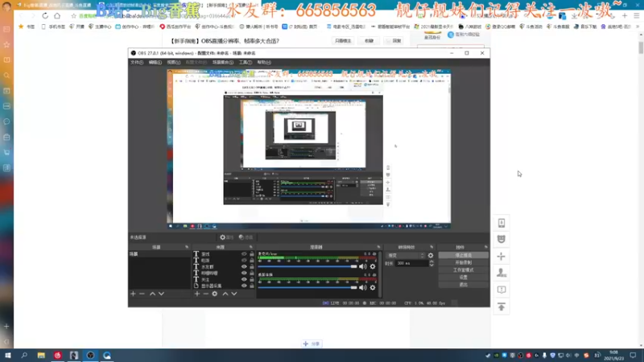This screenshot has width=644, height=362.
Task: Reload the browser page
Action: pyautogui.click(x=45, y=15)
